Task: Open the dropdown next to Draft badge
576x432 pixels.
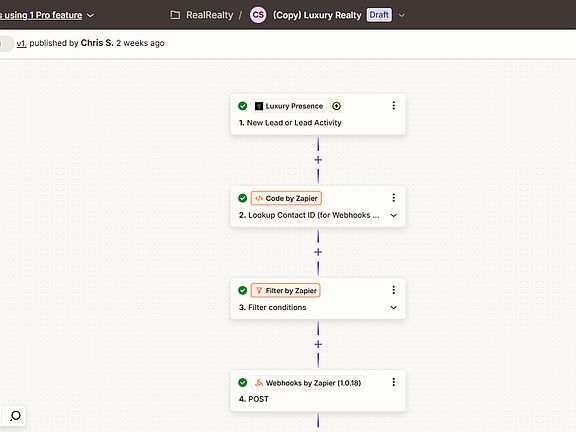Action: coord(402,15)
